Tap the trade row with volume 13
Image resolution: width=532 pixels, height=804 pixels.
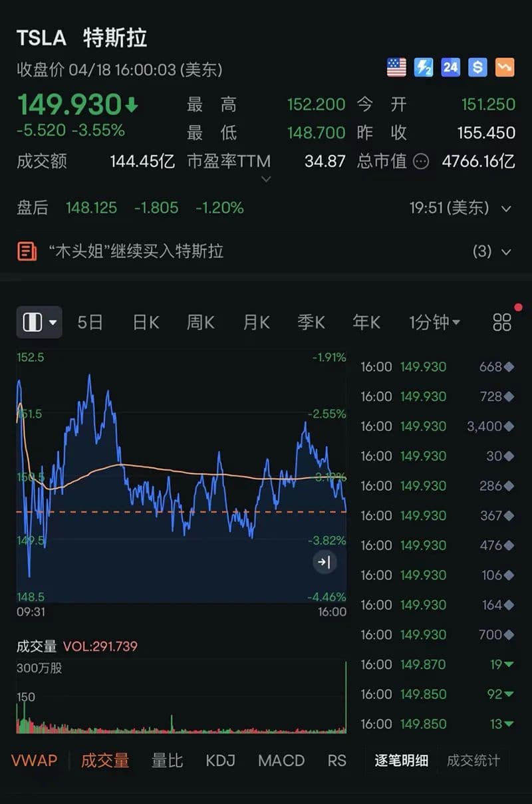[438, 724]
